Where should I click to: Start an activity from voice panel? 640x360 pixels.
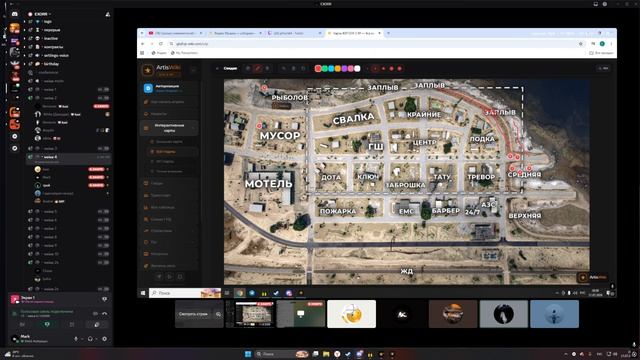[x=72, y=324]
